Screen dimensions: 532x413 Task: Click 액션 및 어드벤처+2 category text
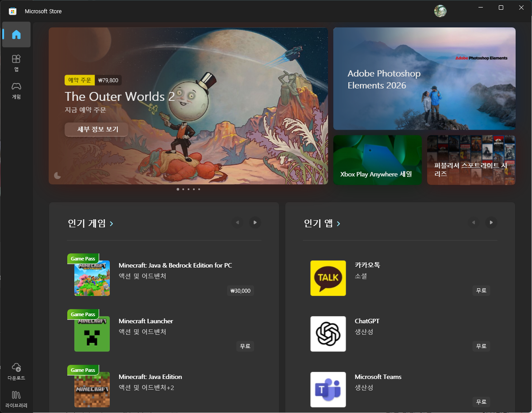pyautogui.click(x=146, y=387)
